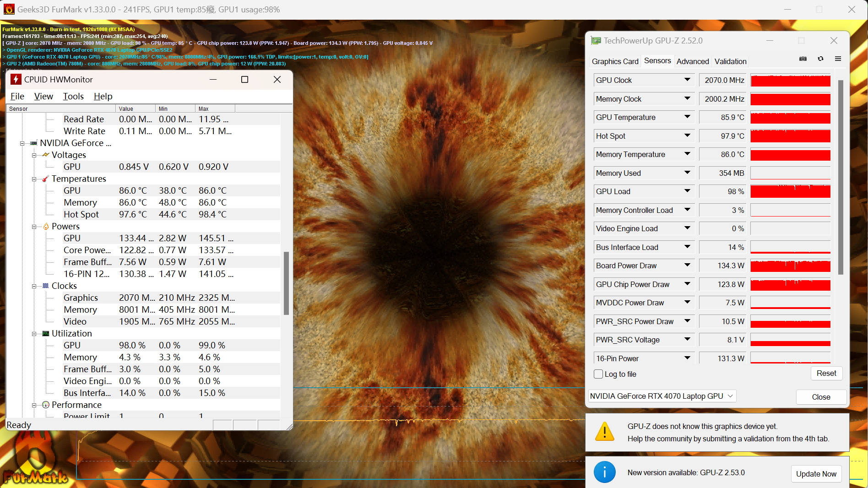
Task: Click the FurMark title bar icon
Action: [9, 9]
